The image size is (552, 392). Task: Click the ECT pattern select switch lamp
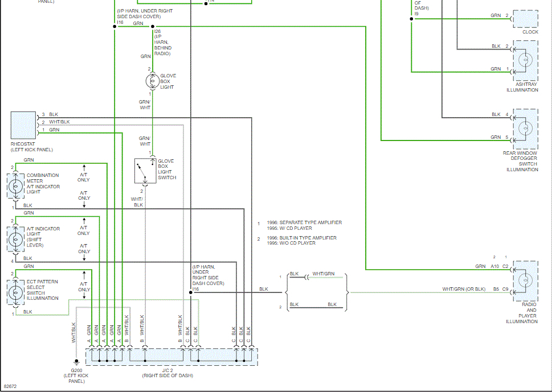15,292
